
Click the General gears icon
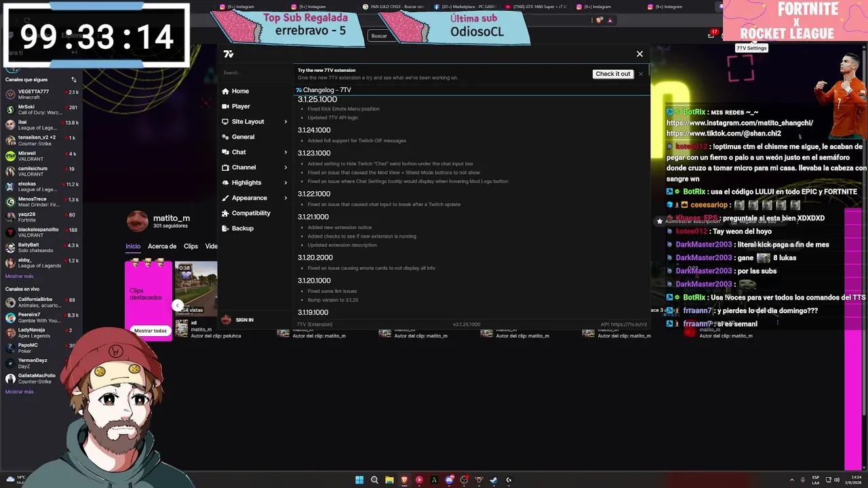[225, 137]
